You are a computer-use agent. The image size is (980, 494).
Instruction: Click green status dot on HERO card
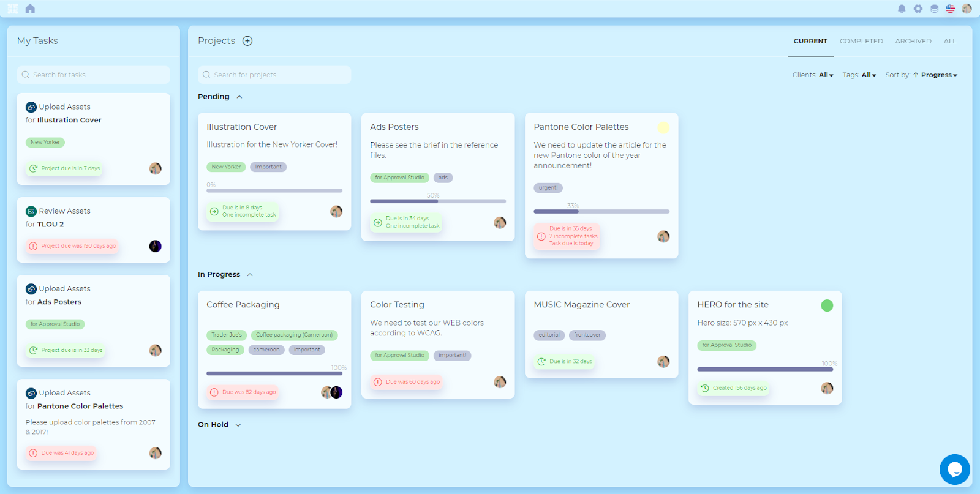coord(827,305)
